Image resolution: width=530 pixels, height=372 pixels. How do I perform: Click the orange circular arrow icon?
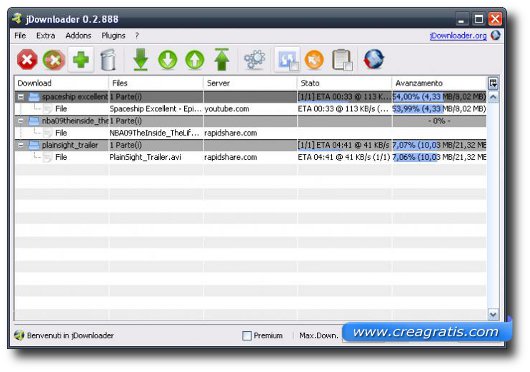pos(314,60)
